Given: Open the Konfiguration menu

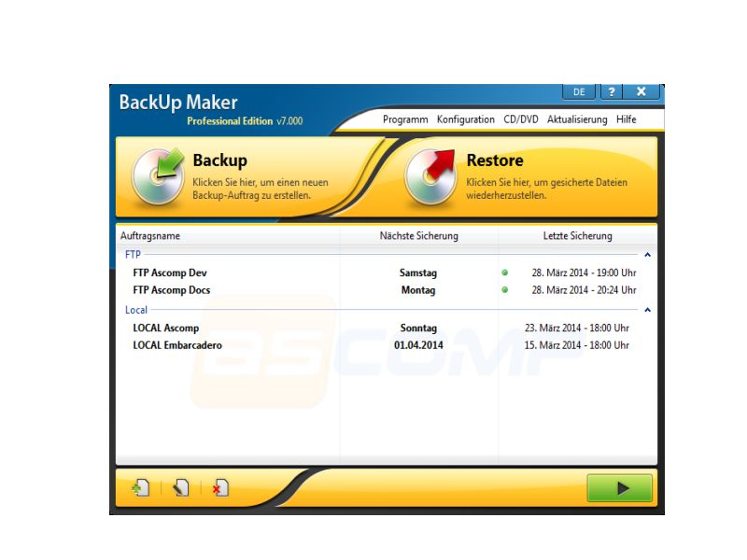Looking at the screenshot, I should click(x=465, y=119).
